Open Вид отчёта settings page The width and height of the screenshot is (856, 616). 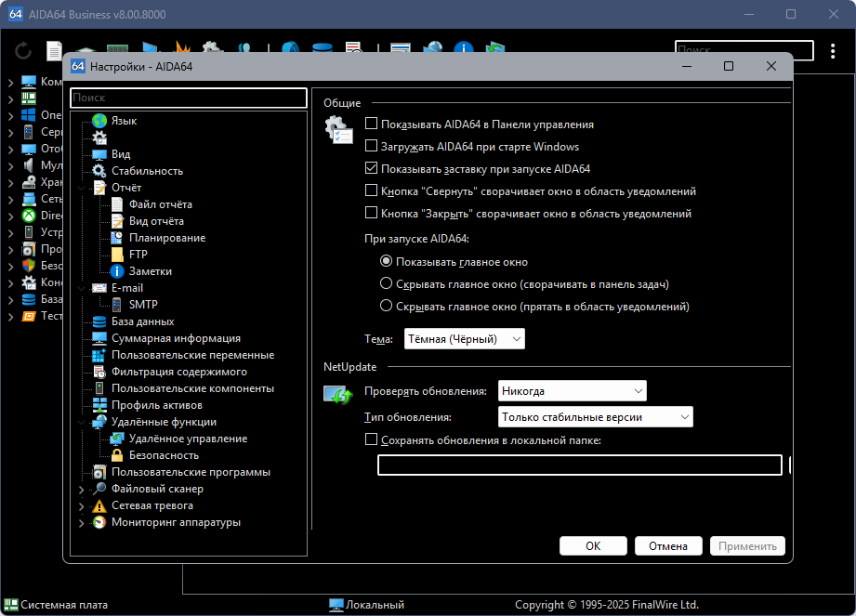pos(156,221)
